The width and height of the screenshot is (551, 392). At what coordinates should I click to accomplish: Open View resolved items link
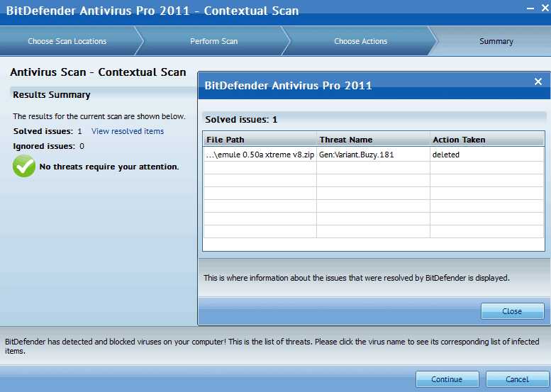[128, 131]
